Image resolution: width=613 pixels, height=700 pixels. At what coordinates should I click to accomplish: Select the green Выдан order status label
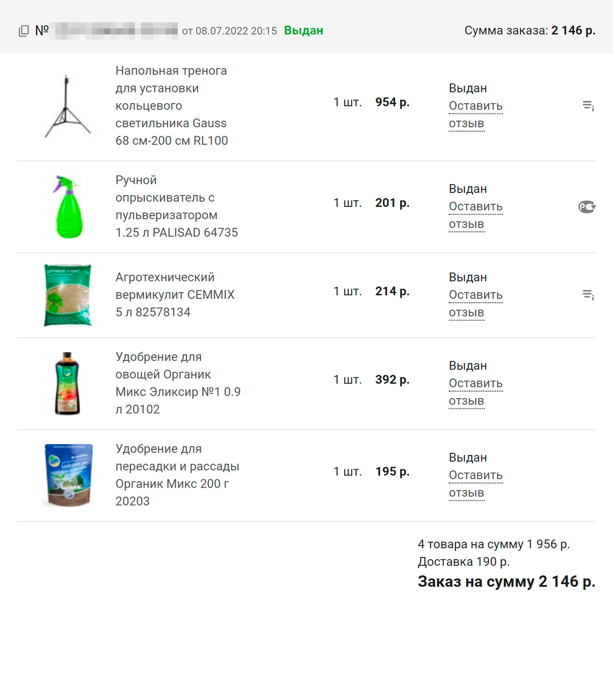point(303,31)
